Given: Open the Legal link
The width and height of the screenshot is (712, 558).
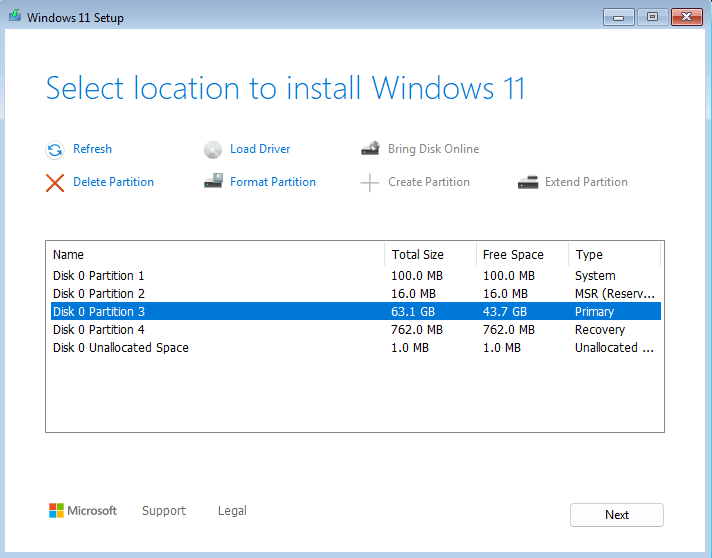Looking at the screenshot, I should pyautogui.click(x=232, y=511).
